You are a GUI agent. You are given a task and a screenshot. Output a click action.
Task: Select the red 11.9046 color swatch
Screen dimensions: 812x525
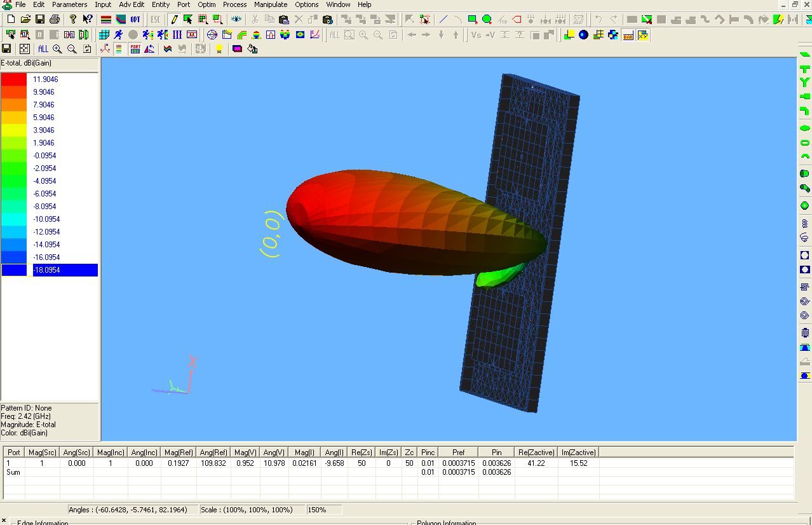click(x=14, y=79)
